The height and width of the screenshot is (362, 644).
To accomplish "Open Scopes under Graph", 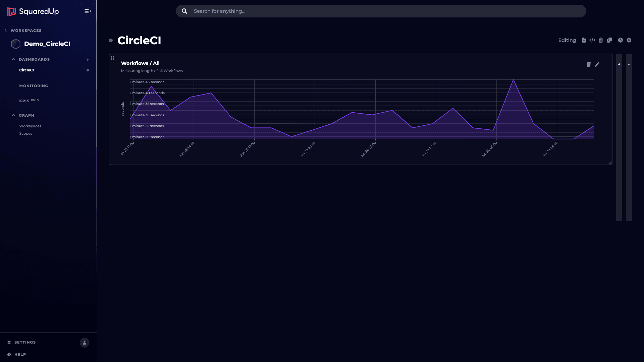I will pos(25,133).
